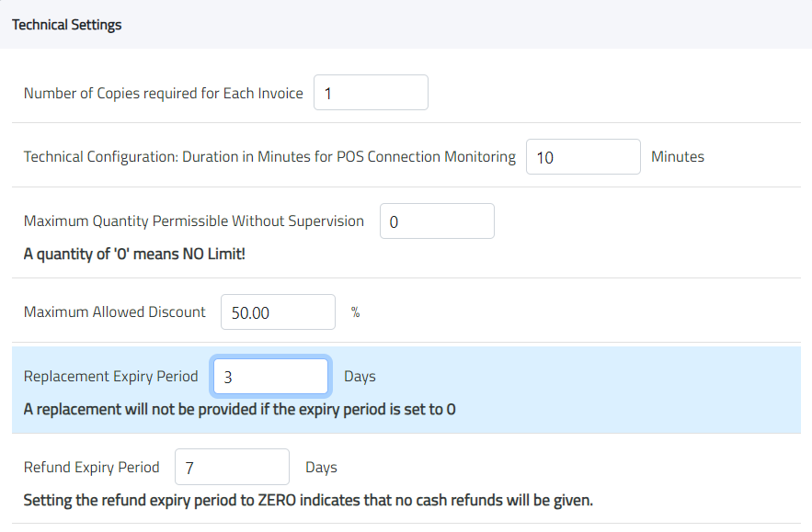Click the Number of Copies label text

click(x=164, y=93)
